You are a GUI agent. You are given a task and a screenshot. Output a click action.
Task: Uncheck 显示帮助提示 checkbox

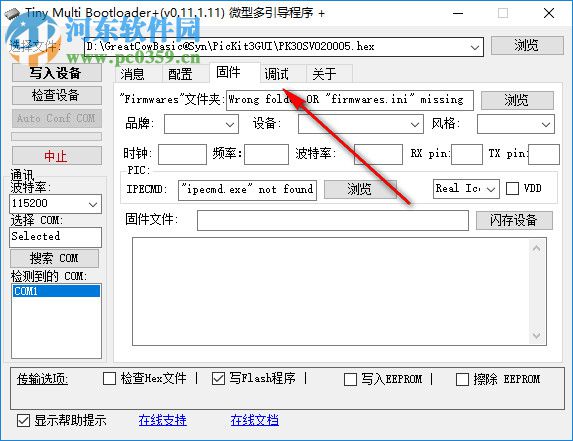click(x=23, y=421)
